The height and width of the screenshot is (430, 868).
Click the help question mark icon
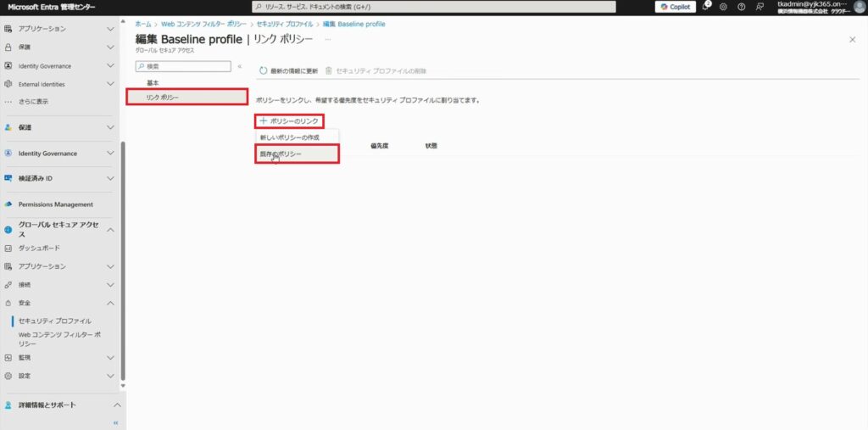tap(741, 7)
